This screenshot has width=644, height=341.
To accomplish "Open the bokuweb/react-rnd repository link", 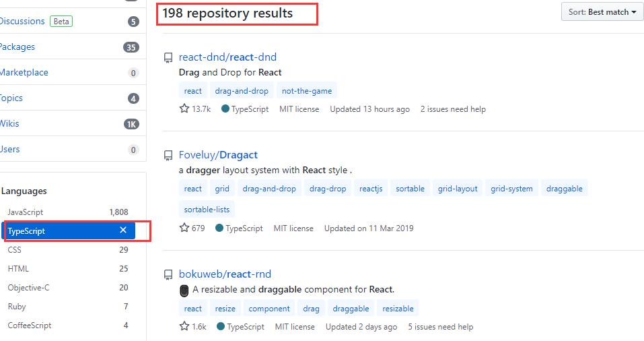I will (x=225, y=274).
